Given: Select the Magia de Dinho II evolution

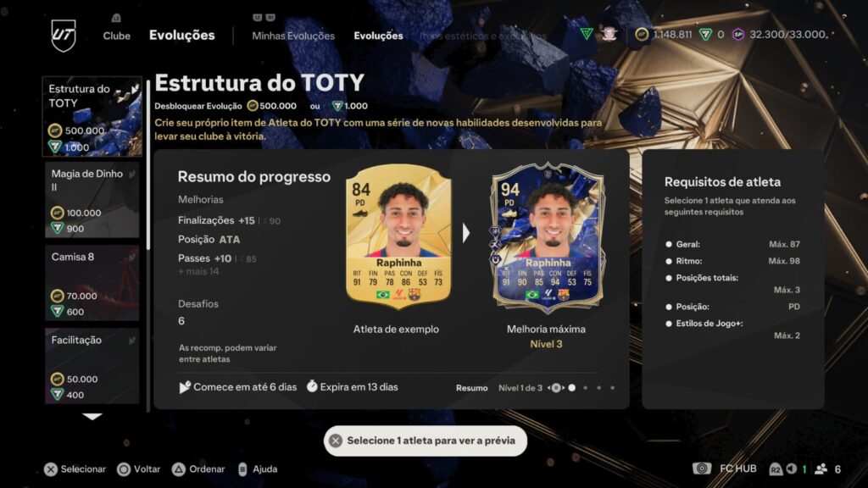Looking at the screenshot, I should [92, 201].
